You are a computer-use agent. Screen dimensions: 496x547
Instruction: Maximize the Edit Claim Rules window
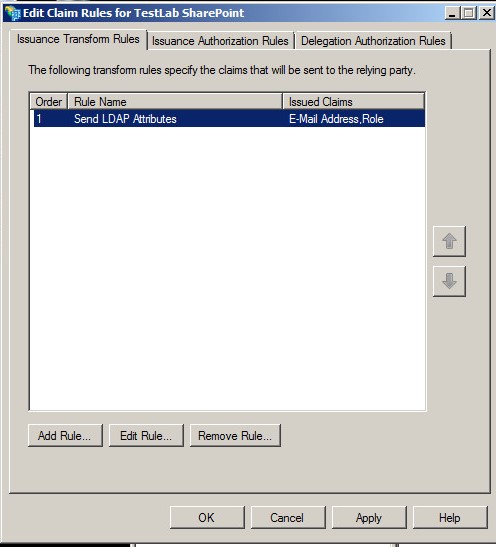click(x=469, y=13)
